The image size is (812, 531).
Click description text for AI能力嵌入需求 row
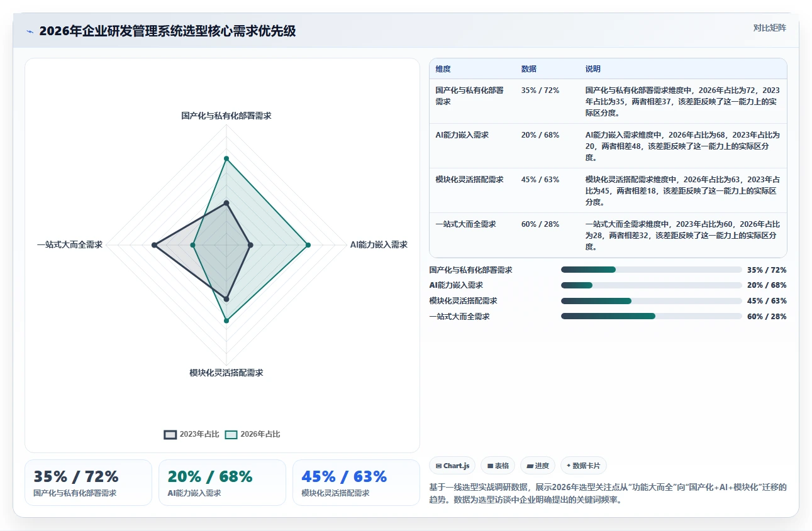pos(682,146)
